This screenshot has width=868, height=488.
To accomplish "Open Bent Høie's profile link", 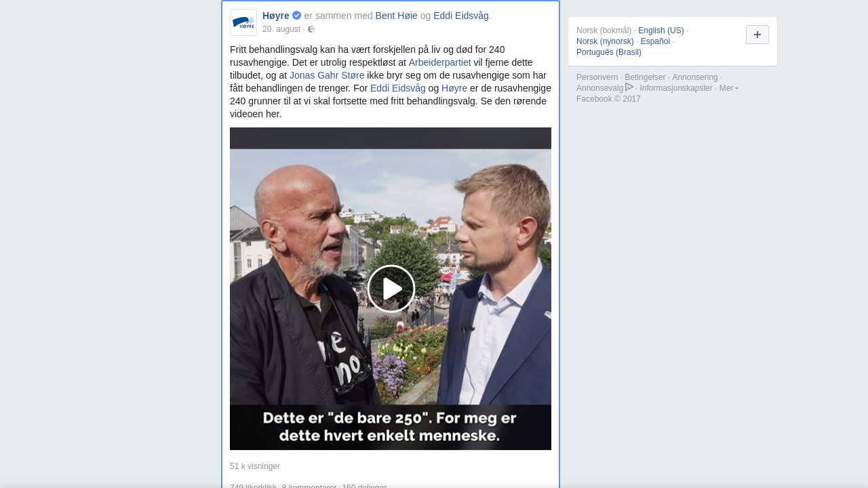I will (x=397, y=16).
